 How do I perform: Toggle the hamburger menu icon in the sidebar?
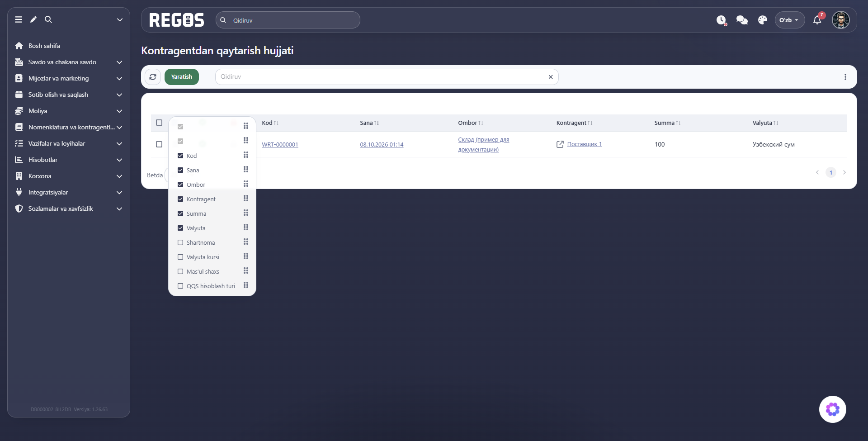[x=19, y=19]
